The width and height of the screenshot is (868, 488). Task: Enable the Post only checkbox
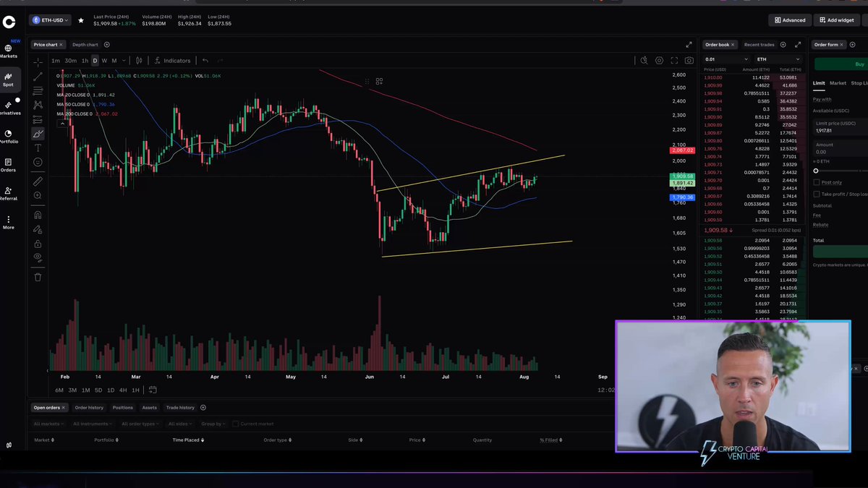click(x=817, y=182)
